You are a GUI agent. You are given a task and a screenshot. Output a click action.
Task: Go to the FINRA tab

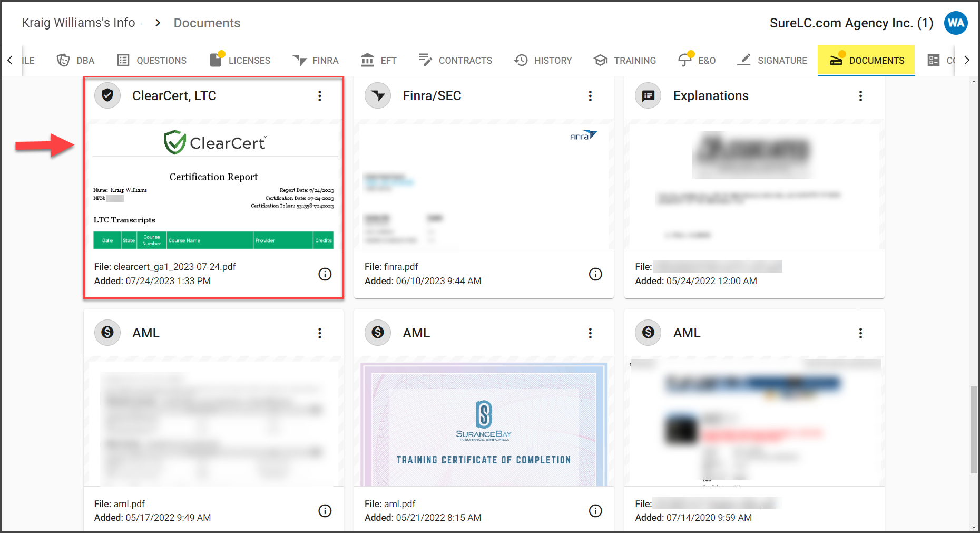point(316,60)
